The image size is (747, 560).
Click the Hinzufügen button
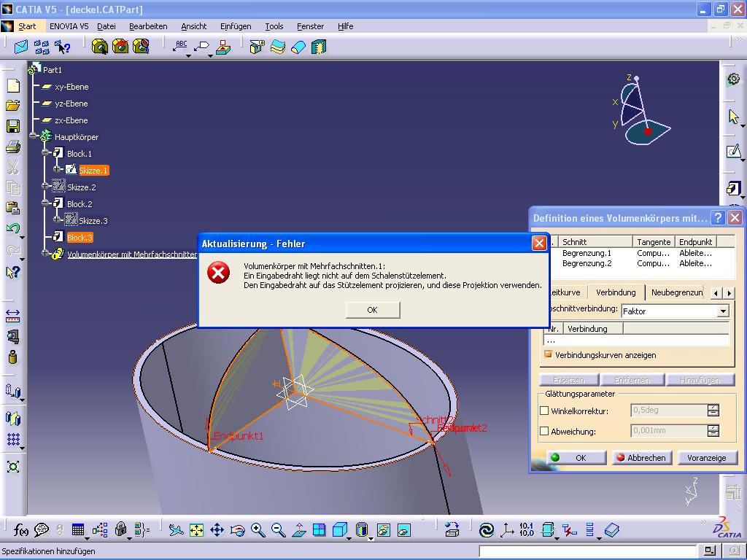tap(700, 380)
